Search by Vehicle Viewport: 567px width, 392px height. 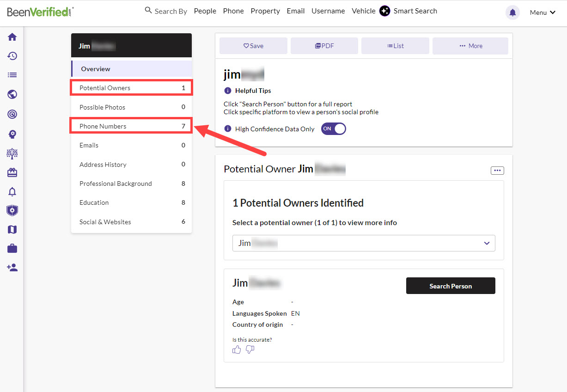pos(364,11)
